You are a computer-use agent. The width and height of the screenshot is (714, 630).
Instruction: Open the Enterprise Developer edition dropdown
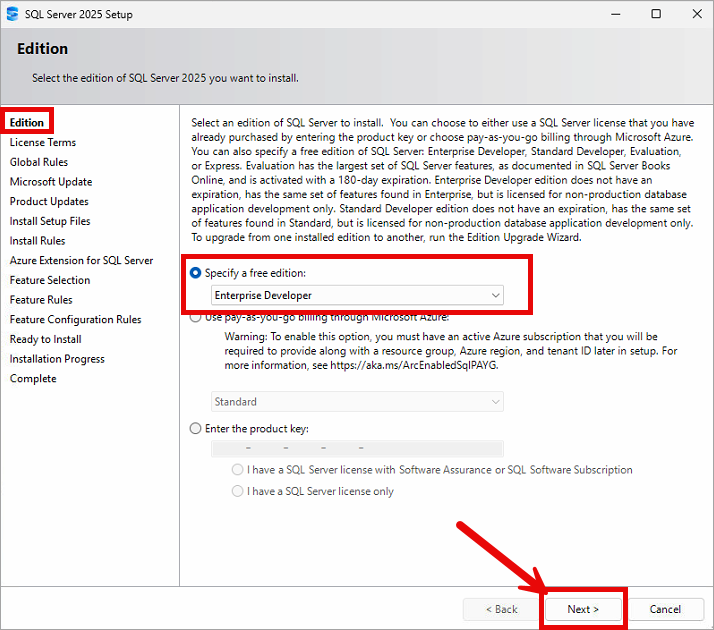point(357,295)
